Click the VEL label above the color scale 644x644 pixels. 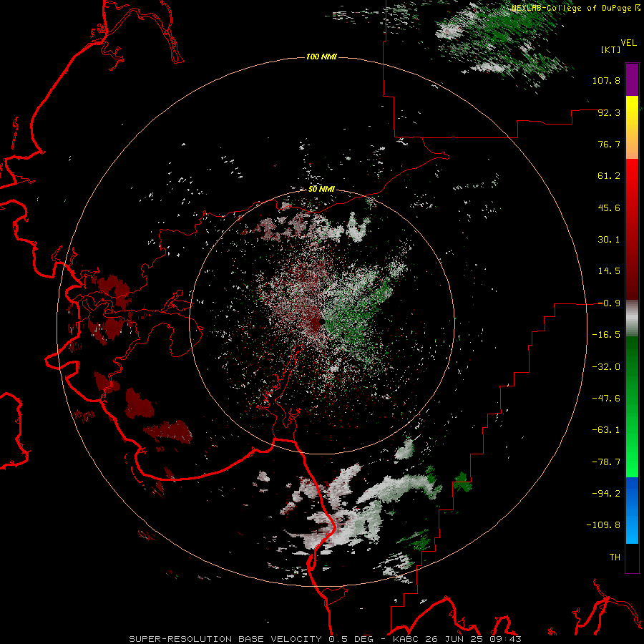point(628,43)
